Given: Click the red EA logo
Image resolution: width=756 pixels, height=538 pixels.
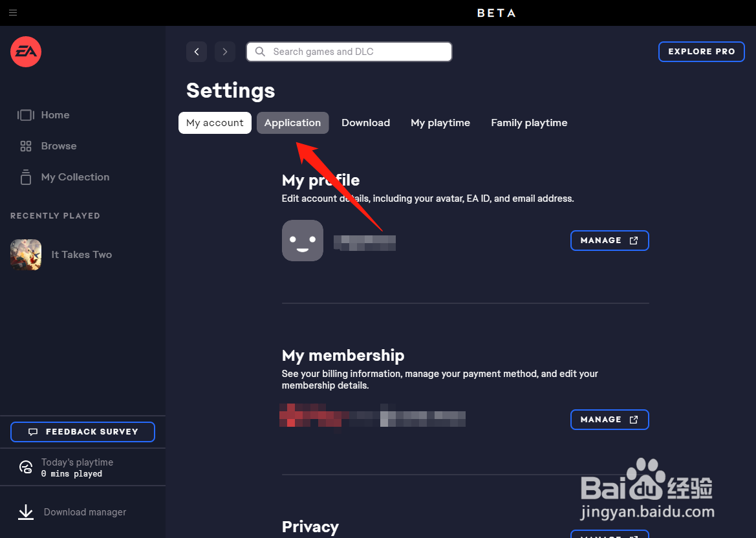Looking at the screenshot, I should [26, 52].
